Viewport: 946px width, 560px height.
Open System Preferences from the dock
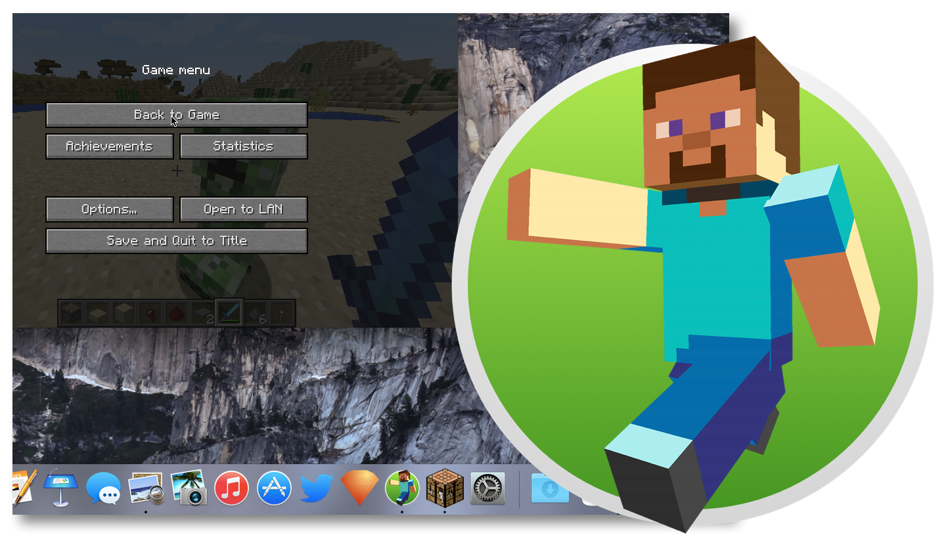click(x=487, y=488)
